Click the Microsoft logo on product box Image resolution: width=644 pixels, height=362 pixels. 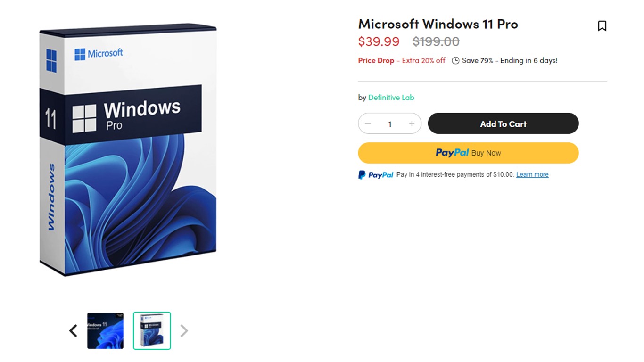pos(99,54)
